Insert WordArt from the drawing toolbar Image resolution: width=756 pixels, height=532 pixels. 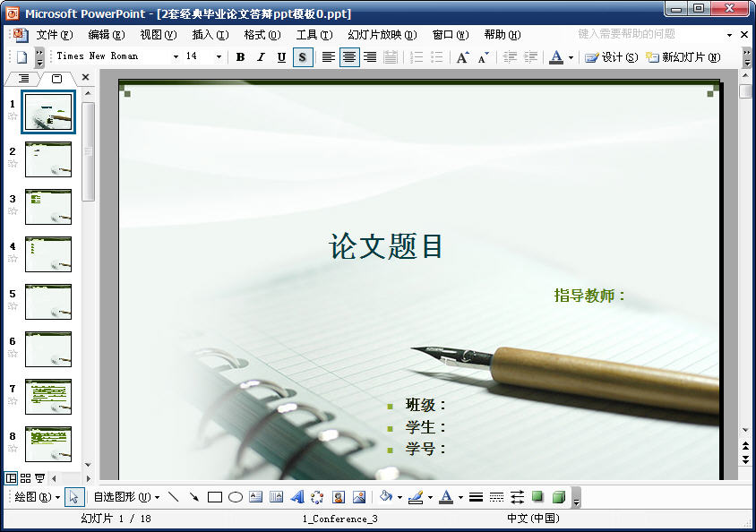point(297,496)
